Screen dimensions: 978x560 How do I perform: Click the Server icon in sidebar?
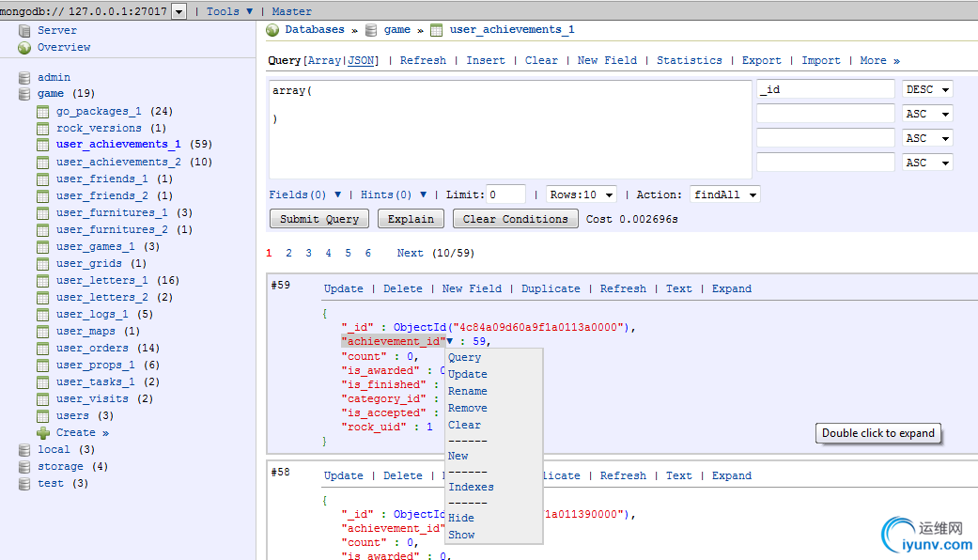pyautogui.click(x=24, y=31)
